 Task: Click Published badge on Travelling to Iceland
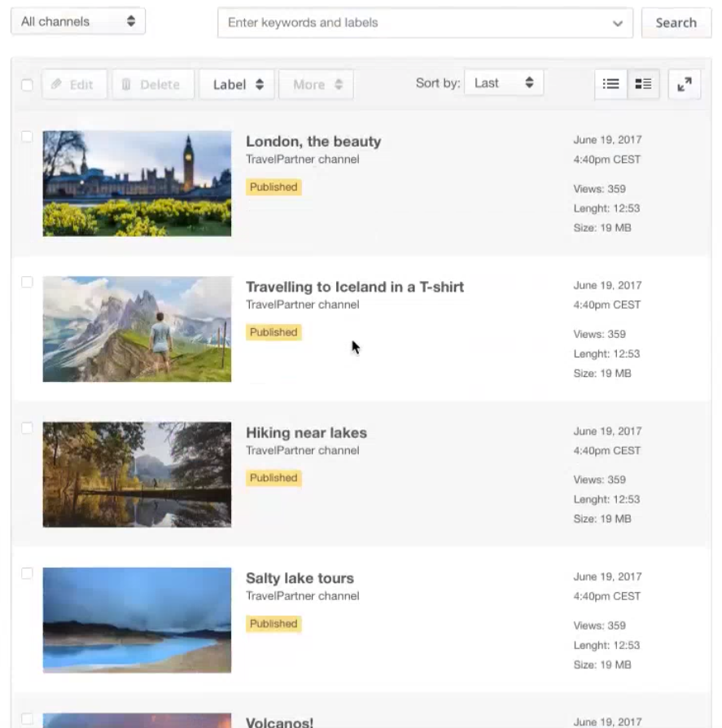[273, 332]
